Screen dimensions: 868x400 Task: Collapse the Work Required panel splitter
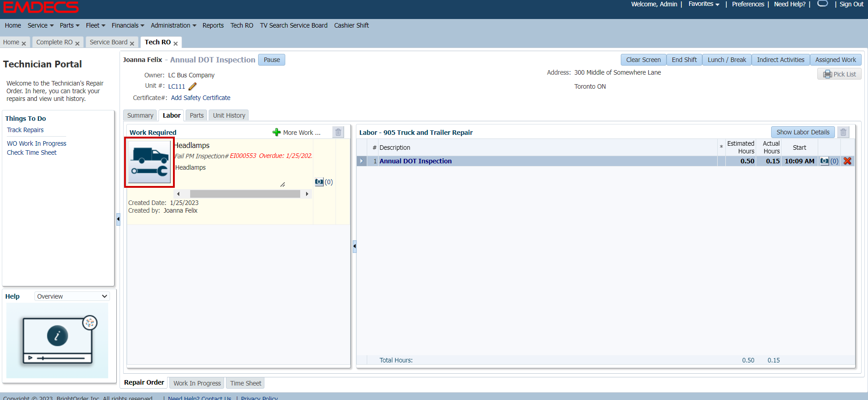(355, 247)
